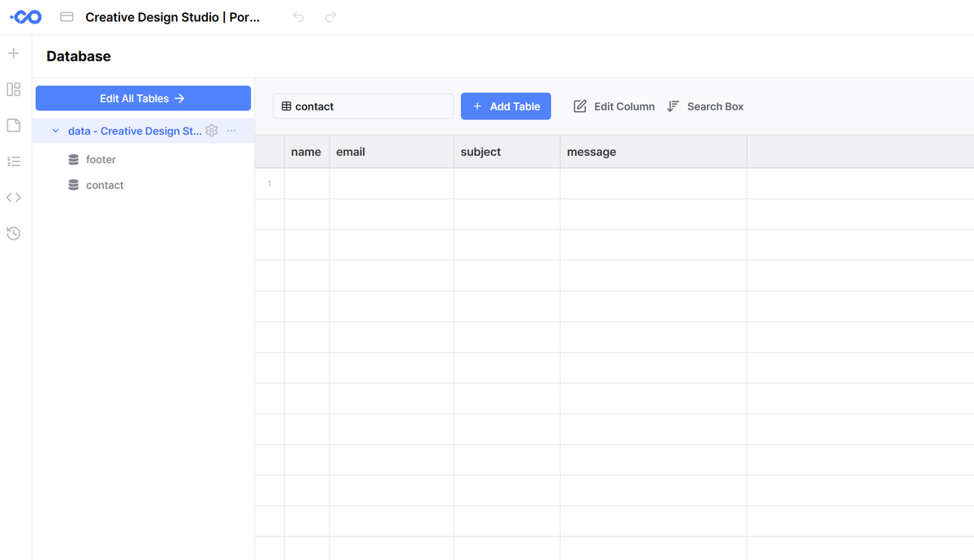Collapse the data source chevron
This screenshot has height=560, width=974.
(55, 131)
